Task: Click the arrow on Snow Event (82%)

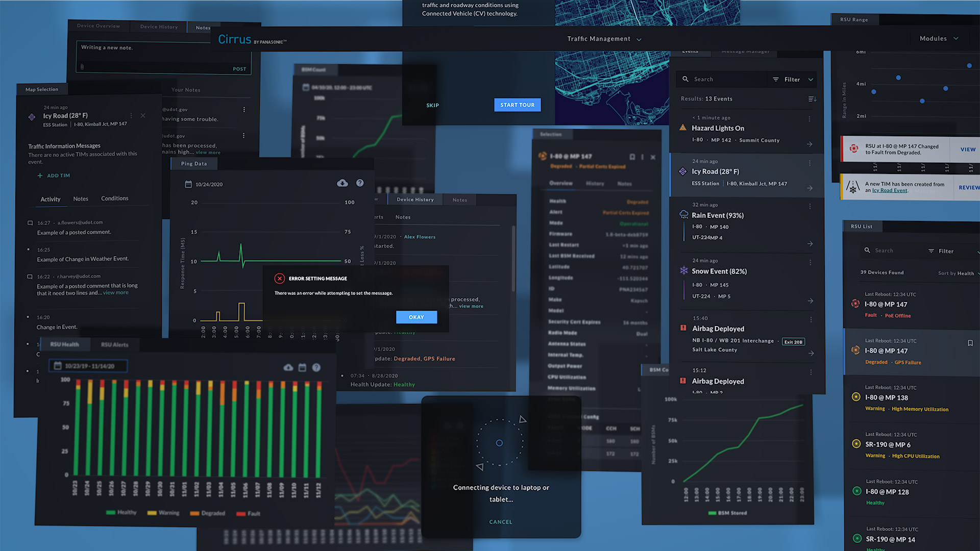Action: tap(811, 301)
